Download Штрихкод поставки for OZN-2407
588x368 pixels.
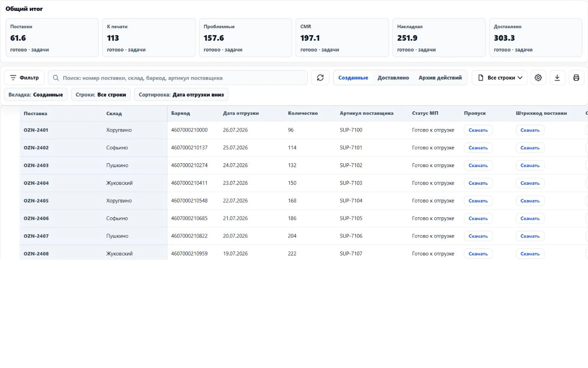pyautogui.click(x=530, y=236)
